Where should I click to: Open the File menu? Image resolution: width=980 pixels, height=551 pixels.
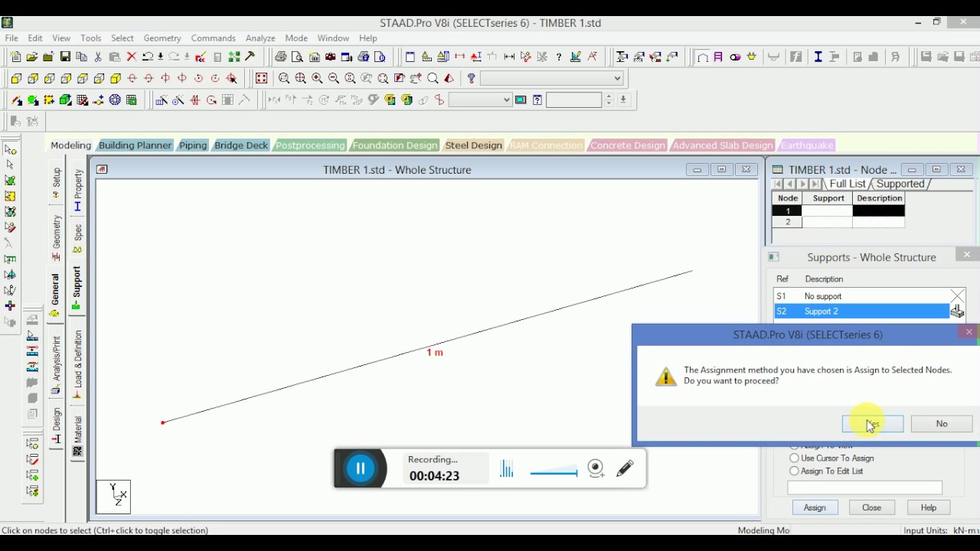(11, 38)
